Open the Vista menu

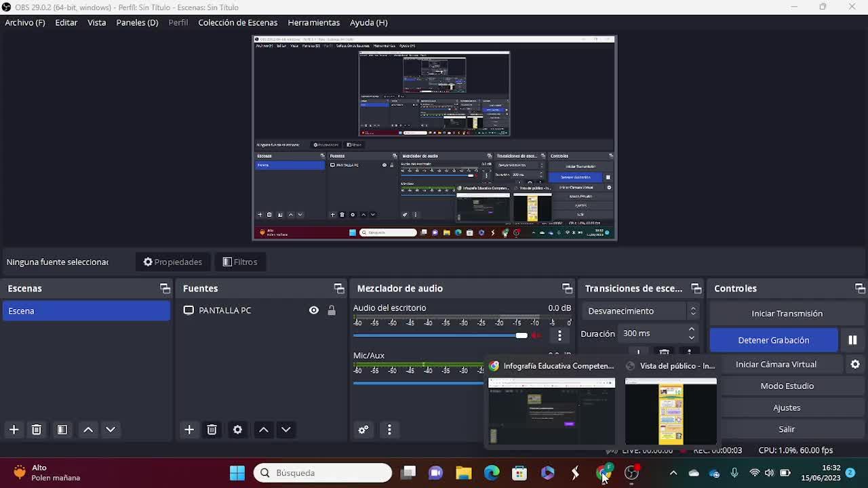tap(96, 22)
